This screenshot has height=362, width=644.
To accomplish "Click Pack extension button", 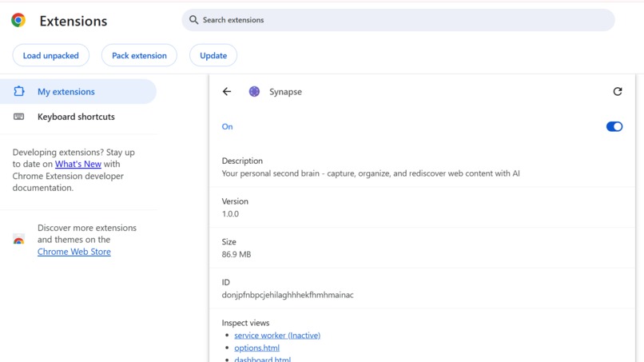I will (139, 55).
